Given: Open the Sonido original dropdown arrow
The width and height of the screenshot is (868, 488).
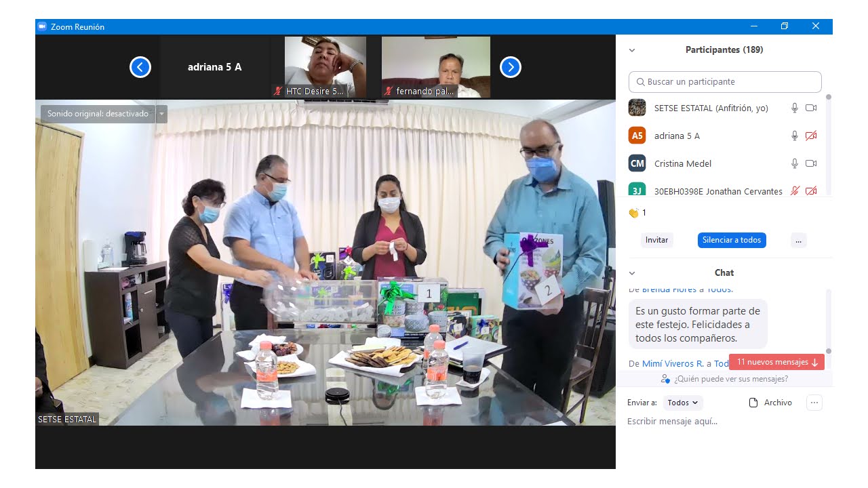Looking at the screenshot, I should (161, 114).
